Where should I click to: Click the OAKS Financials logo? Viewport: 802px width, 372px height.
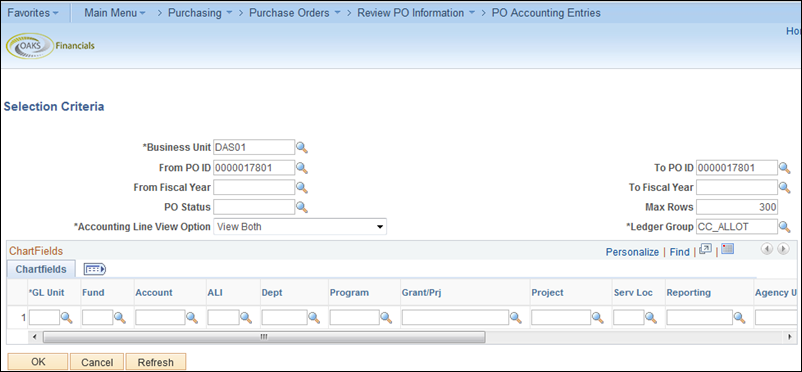click(x=50, y=46)
